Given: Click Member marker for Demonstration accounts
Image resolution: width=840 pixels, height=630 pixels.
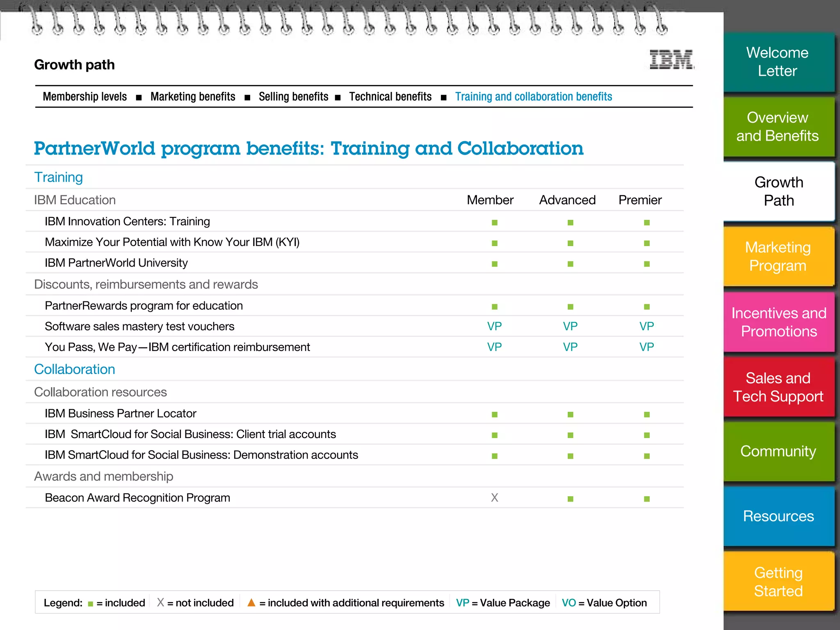Looking at the screenshot, I should tap(495, 456).
